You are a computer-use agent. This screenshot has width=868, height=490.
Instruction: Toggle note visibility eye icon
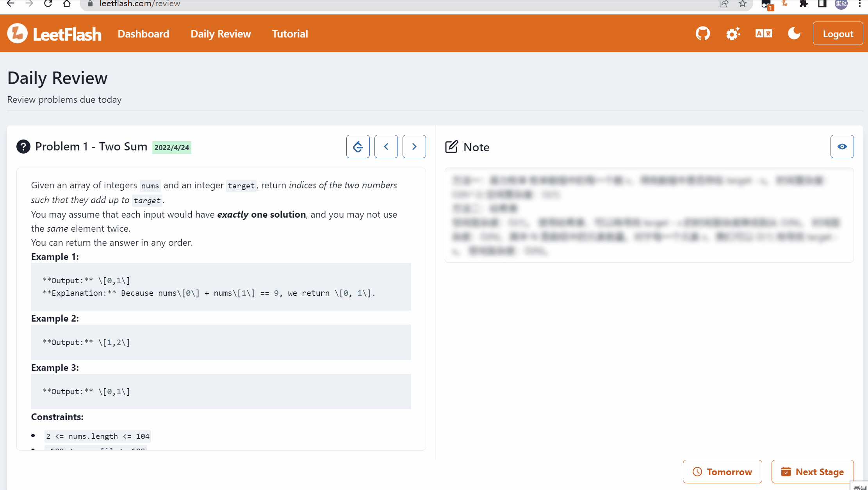tap(842, 147)
